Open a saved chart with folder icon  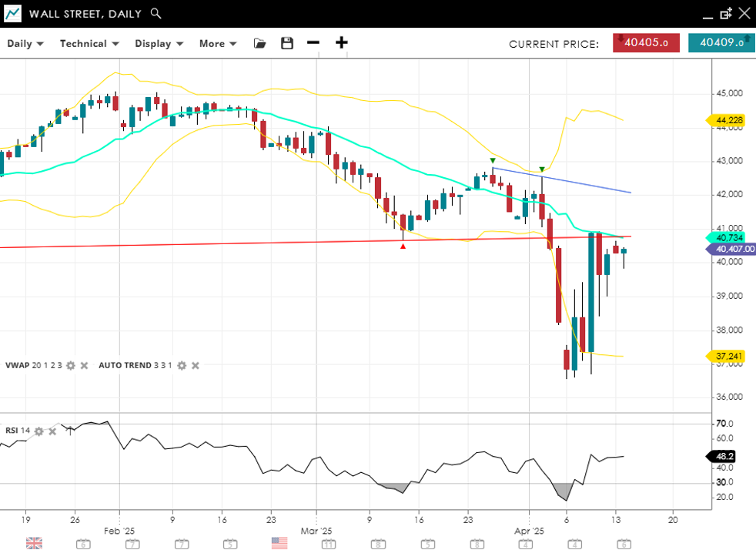(260, 44)
